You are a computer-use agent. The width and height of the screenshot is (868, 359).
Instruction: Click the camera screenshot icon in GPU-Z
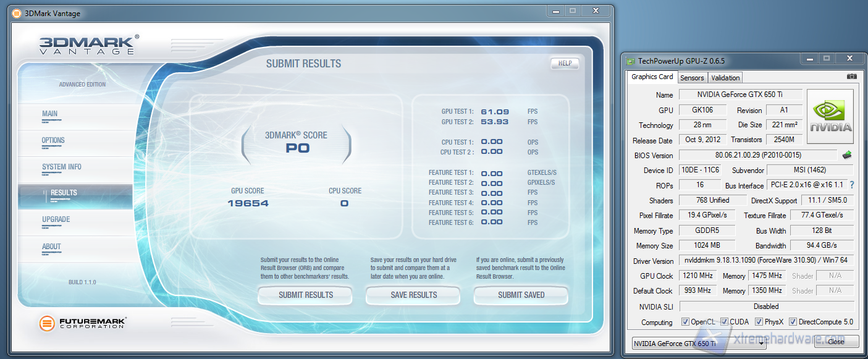pyautogui.click(x=851, y=77)
